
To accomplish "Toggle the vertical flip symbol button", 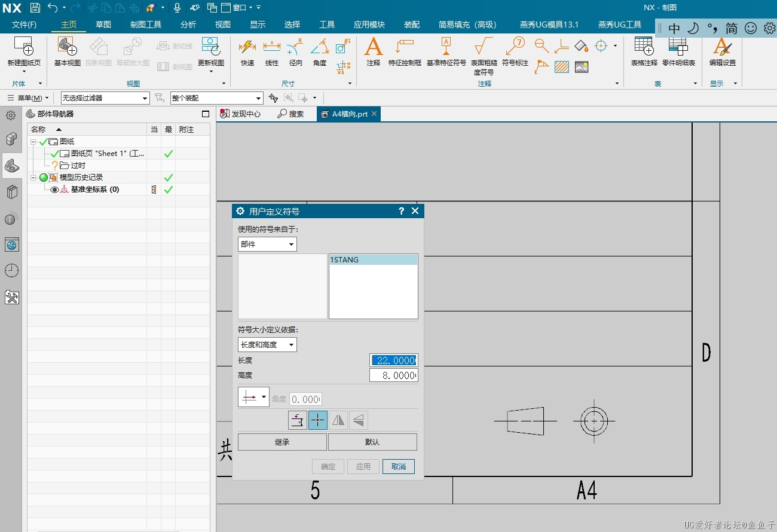I will 359,420.
